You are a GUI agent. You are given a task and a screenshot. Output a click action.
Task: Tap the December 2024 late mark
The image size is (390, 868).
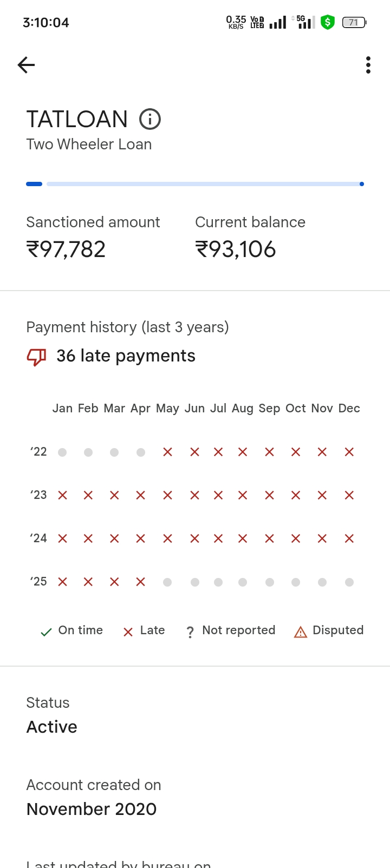pos(349,538)
